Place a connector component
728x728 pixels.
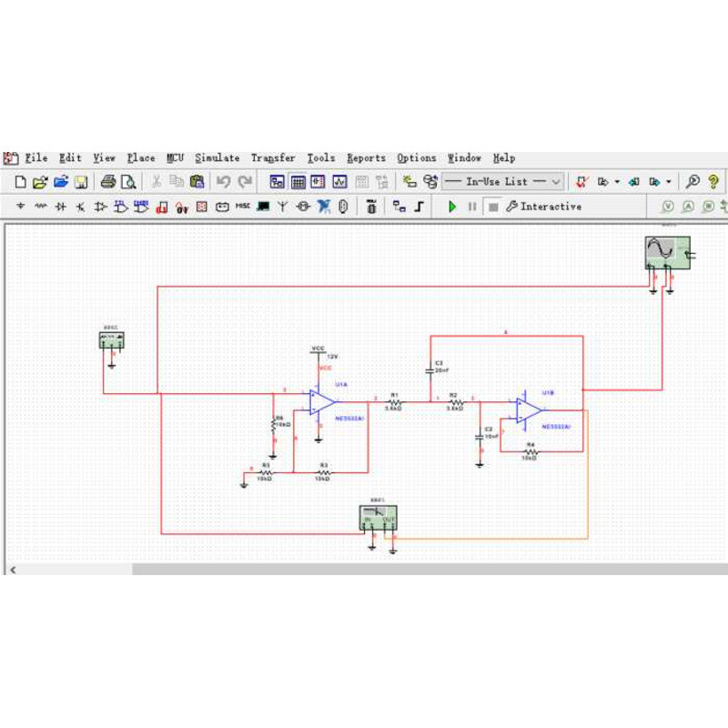point(343,207)
